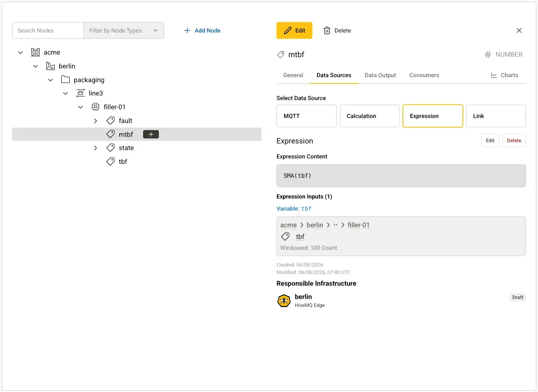Click the red Delete expression button

[x=514, y=141]
